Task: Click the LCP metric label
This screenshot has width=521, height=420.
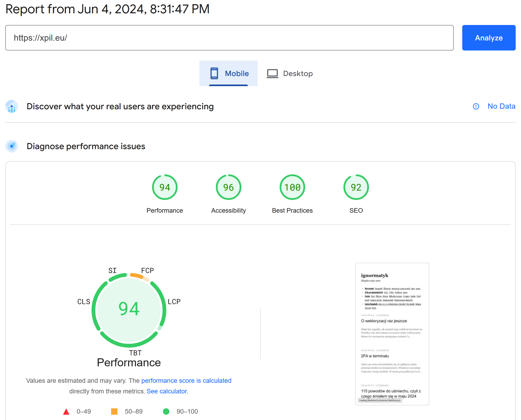Action: (x=174, y=302)
